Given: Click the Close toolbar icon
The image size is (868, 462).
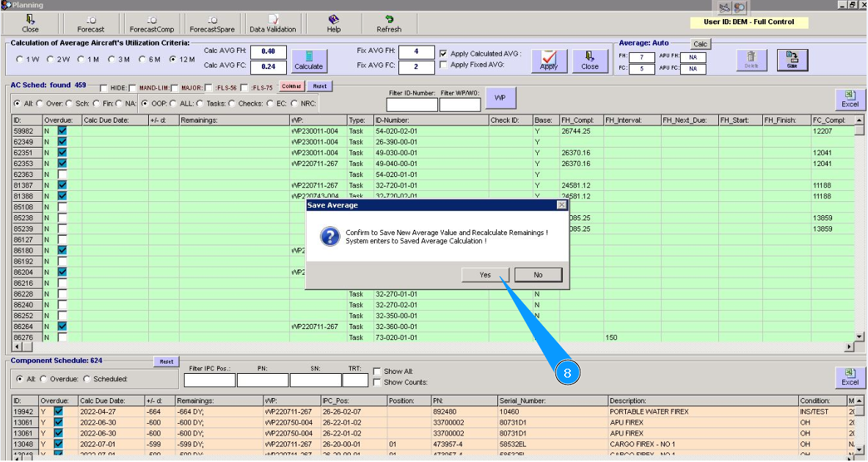Looking at the screenshot, I should coord(30,24).
